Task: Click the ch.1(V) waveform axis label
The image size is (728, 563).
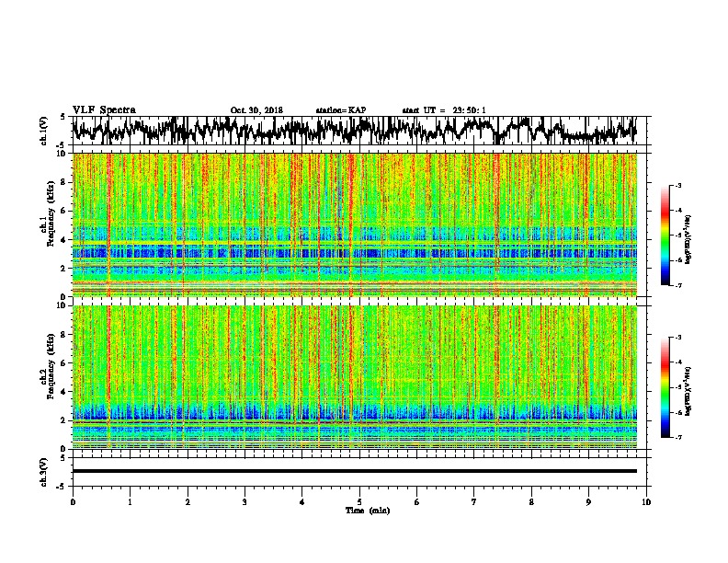Action: 44,131
